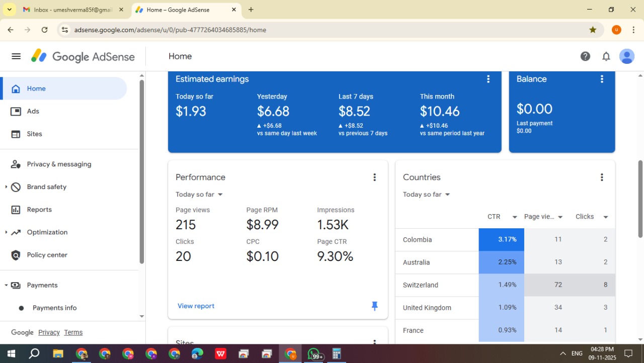This screenshot has width=644, height=363.
Task: Open the Clicks column dropdown
Action: click(605, 217)
